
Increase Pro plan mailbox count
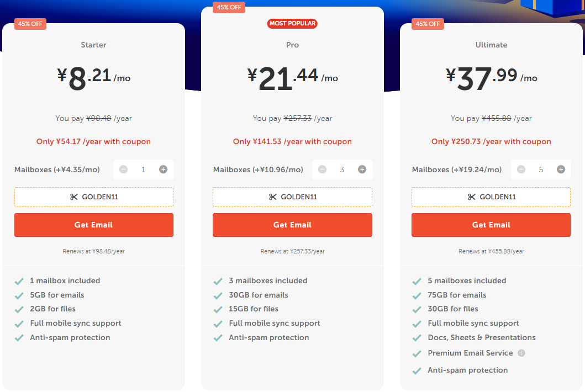pyautogui.click(x=362, y=169)
